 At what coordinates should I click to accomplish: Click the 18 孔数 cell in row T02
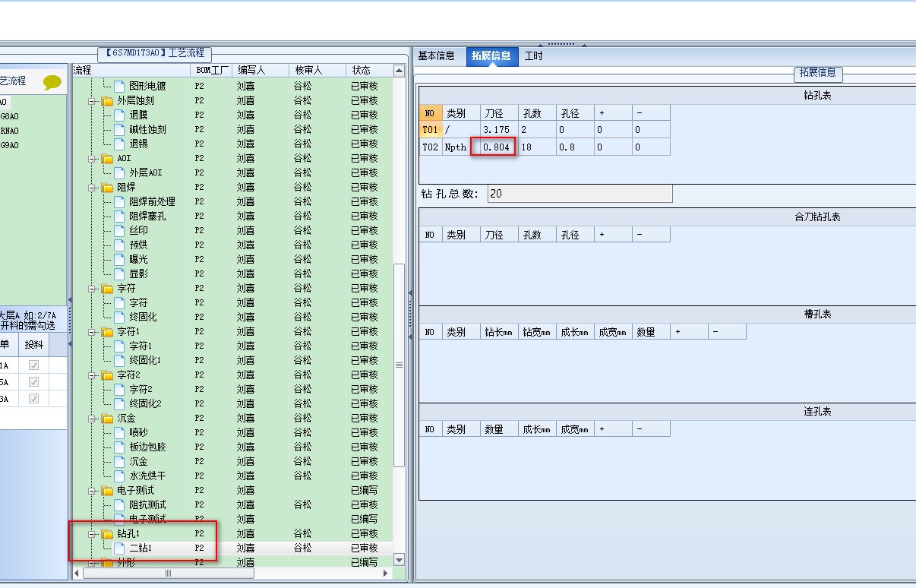click(x=537, y=147)
